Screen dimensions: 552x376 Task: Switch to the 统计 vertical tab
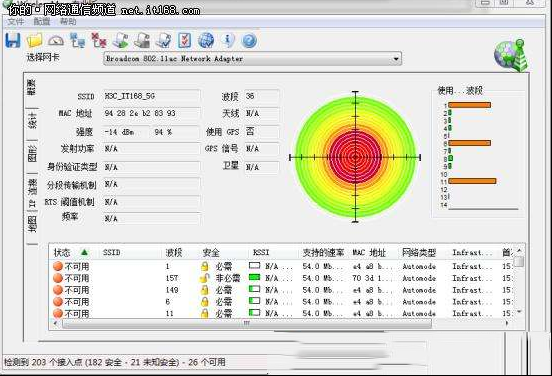tap(32, 121)
